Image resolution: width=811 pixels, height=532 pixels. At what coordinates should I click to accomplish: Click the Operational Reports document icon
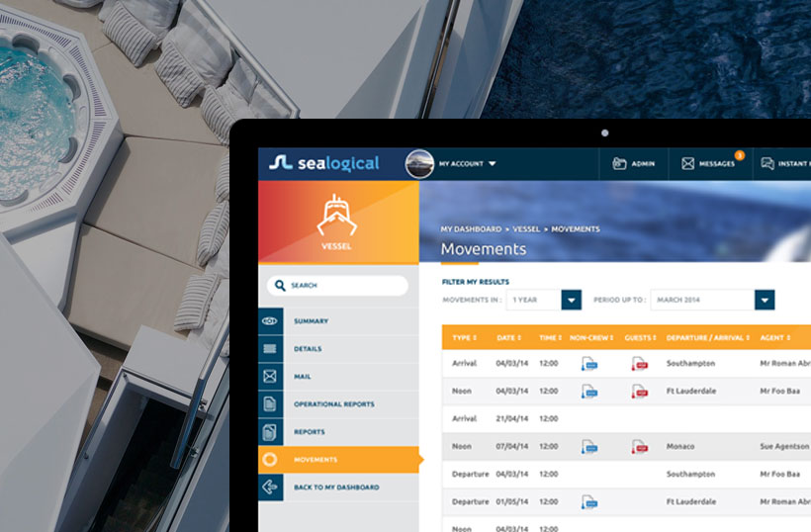270,403
